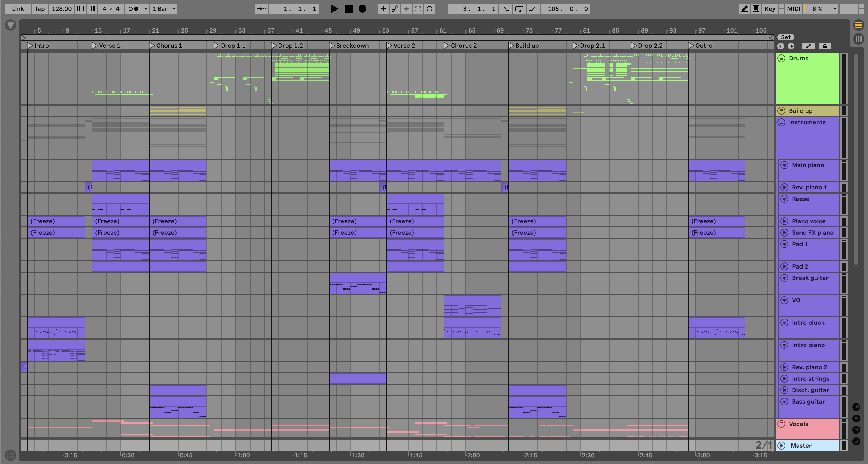Click the Lock Envelopes padlock icon
This screenshot has width=868, height=464.
(x=825, y=46)
